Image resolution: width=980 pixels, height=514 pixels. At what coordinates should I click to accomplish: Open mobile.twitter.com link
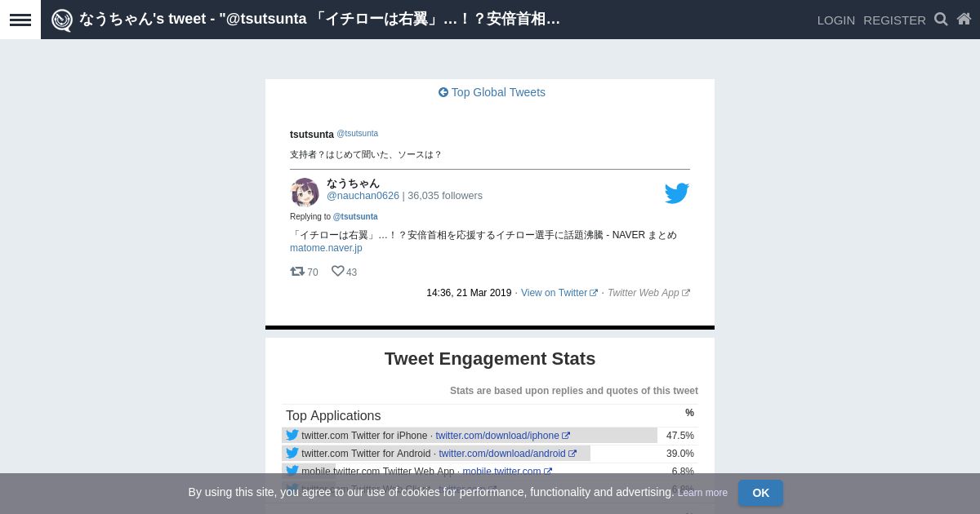[x=507, y=472]
